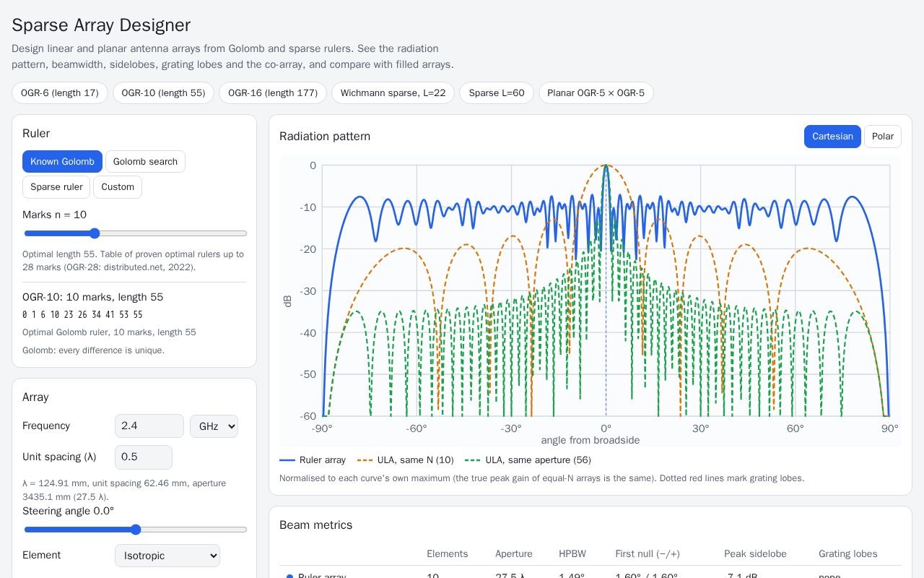Adjust the Steering angle slider
Image resolution: width=924 pixels, height=578 pixels.
pos(136,530)
